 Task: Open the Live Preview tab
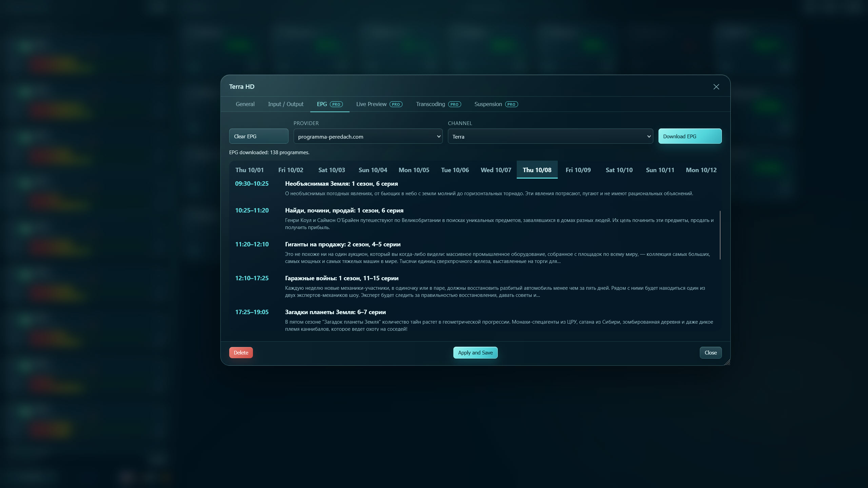click(379, 104)
